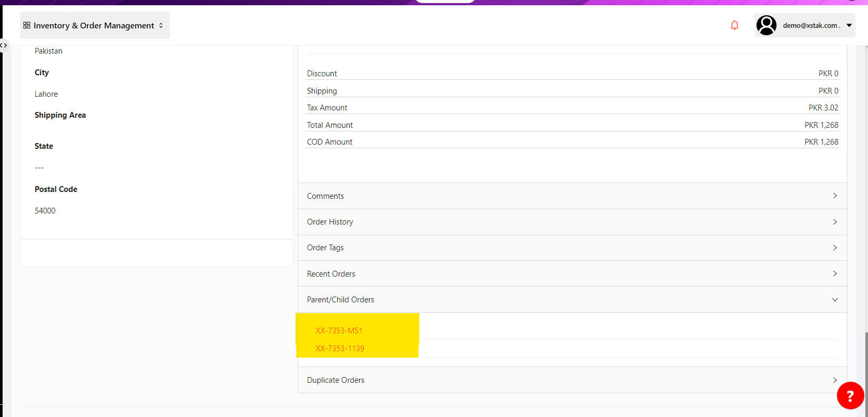868x417 pixels.
Task: Click the right chevron on Comments row
Action: [x=834, y=196]
